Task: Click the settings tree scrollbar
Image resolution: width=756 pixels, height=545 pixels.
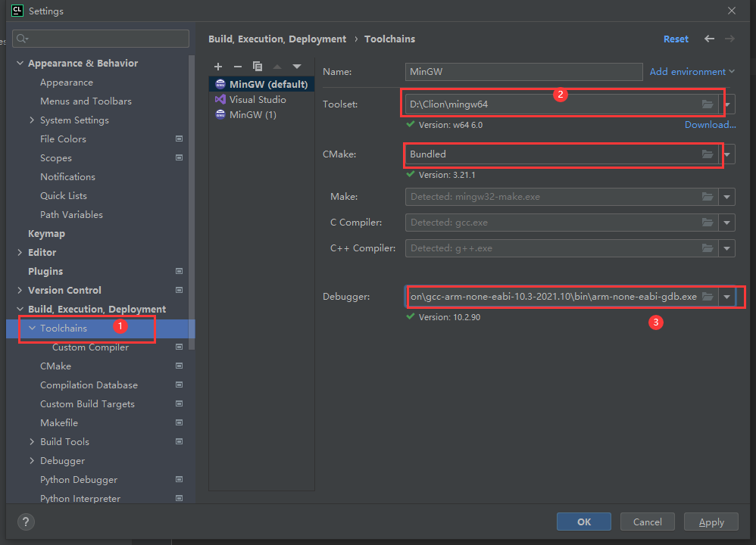Action: [192, 202]
